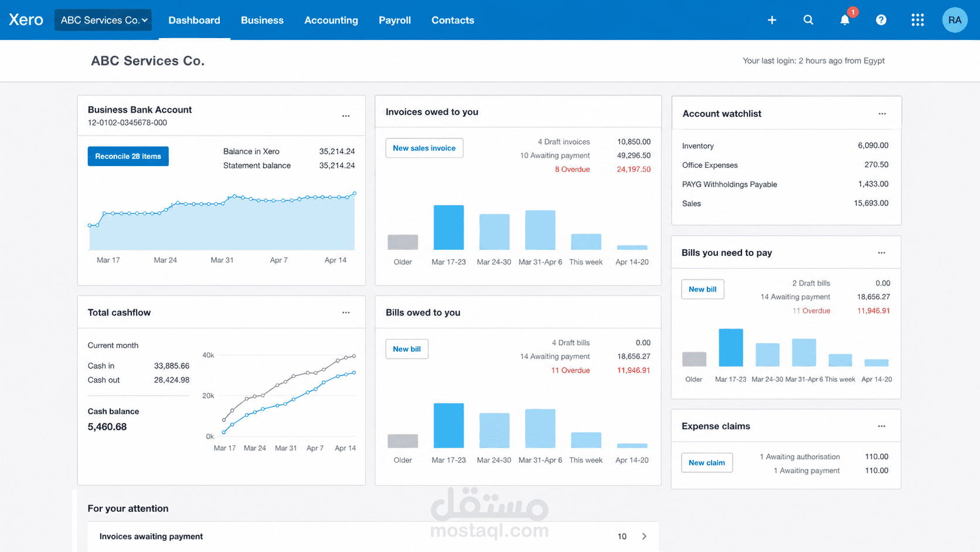Open the Contacts menu
Screen dimensions: 980x552
coord(452,20)
